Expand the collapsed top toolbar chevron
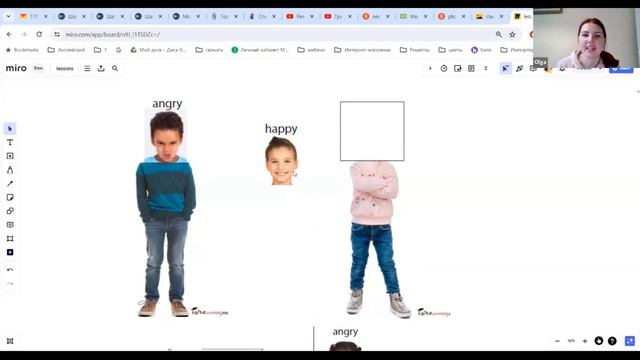 [430, 69]
